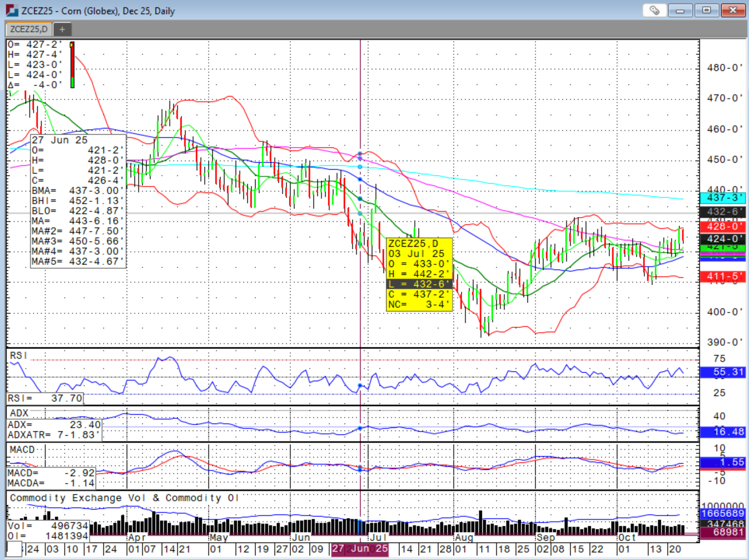Click the red-green price range meter bar
Screen dimensions: 749x560
72,65
